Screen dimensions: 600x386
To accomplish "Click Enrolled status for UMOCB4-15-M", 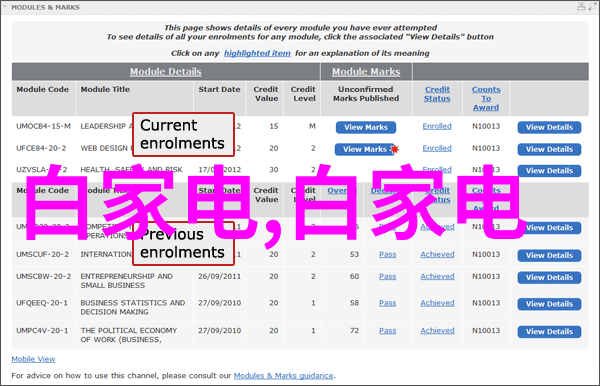I will pyautogui.click(x=437, y=126).
